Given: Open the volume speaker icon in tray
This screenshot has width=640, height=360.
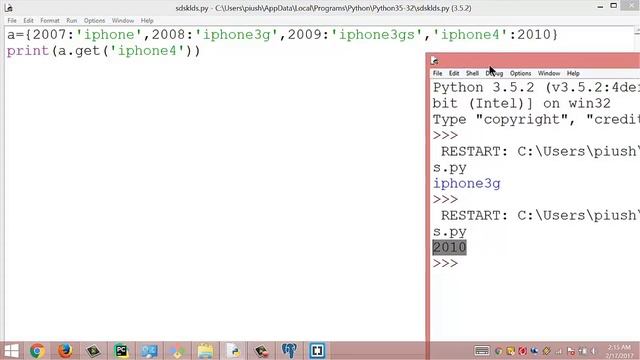Looking at the screenshot, I should click(594, 351).
